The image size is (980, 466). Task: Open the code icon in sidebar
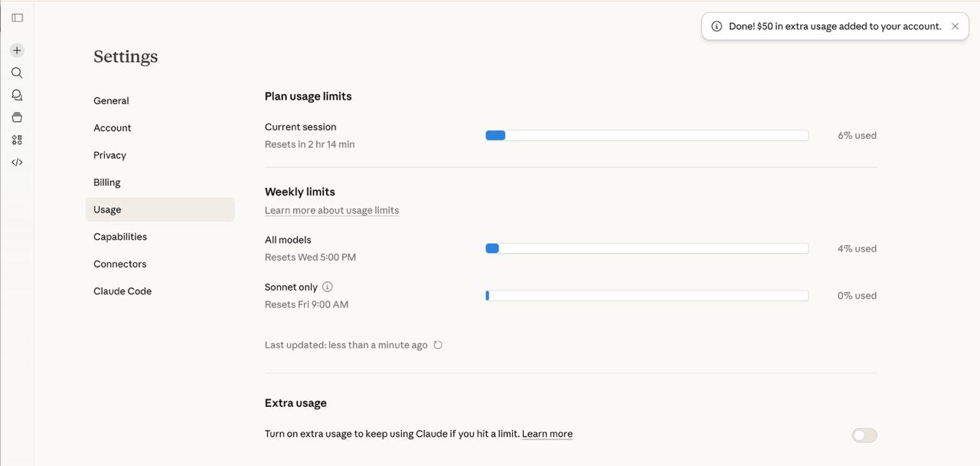tap(17, 162)
